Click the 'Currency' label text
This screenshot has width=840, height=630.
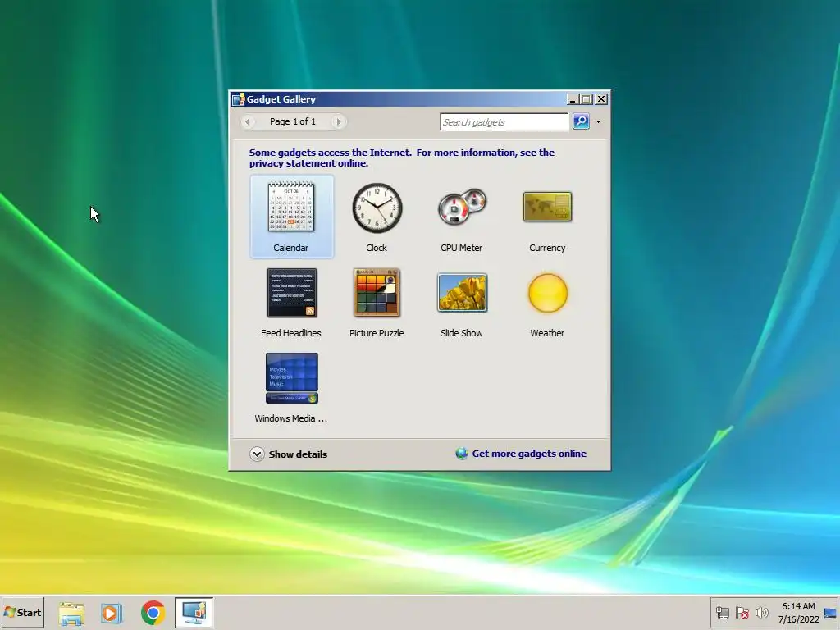[547, 248]
